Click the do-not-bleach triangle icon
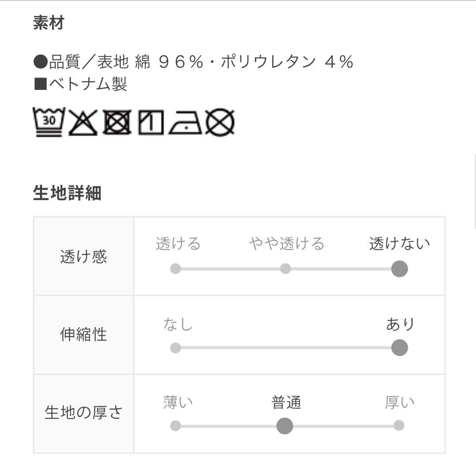 pos(83,122)
